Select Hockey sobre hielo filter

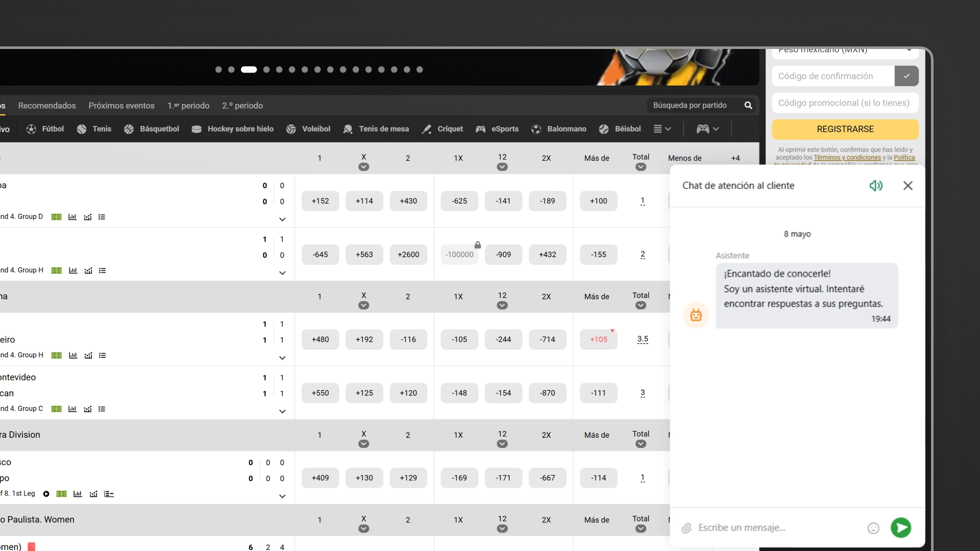click(x=233, y=129)
